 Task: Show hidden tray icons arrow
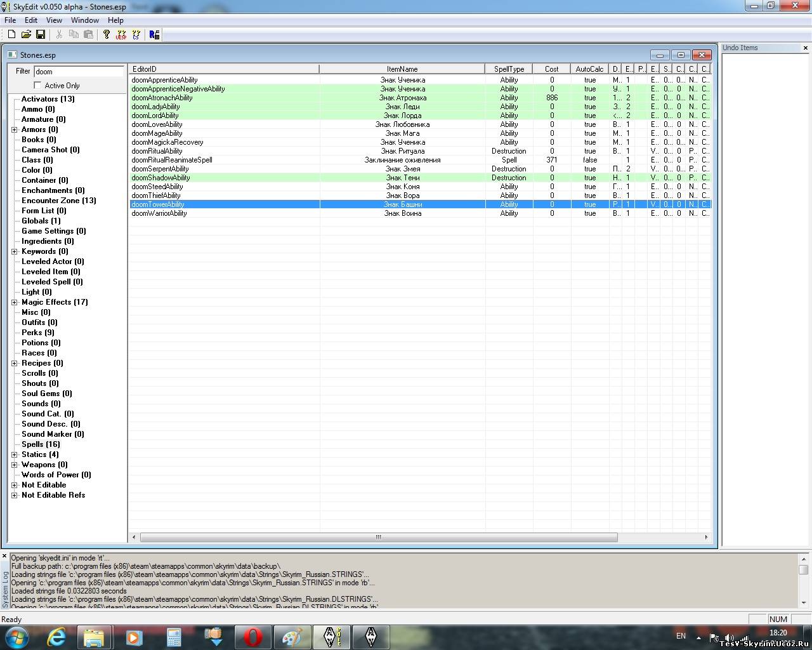point(698,637)
